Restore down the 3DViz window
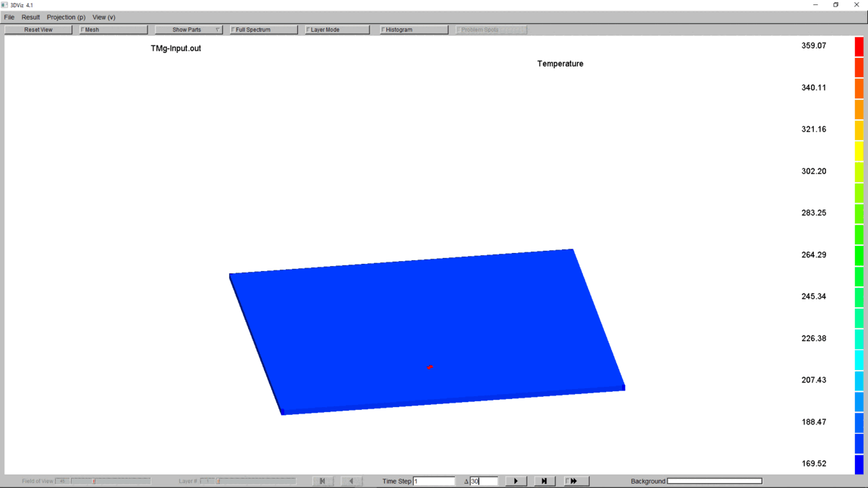 pos(835,5)
